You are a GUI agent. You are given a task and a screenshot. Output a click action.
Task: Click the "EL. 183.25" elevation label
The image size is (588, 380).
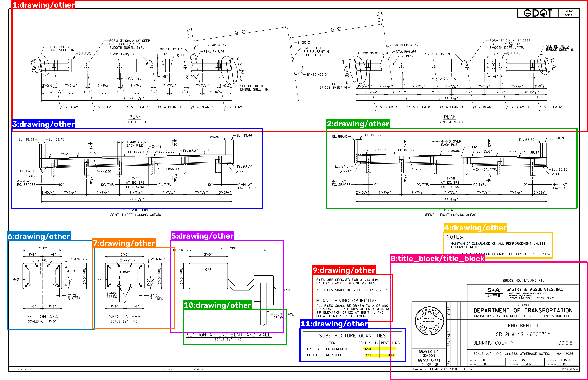559,169
